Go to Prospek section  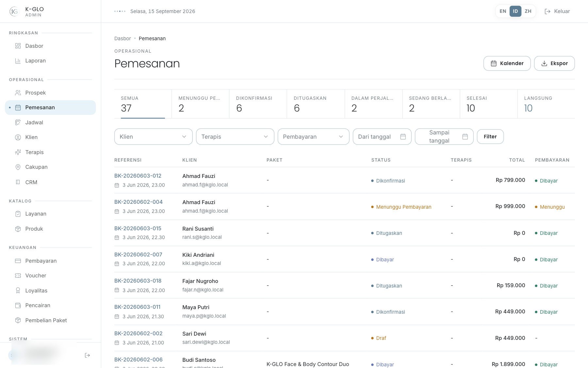click(50, 93)
